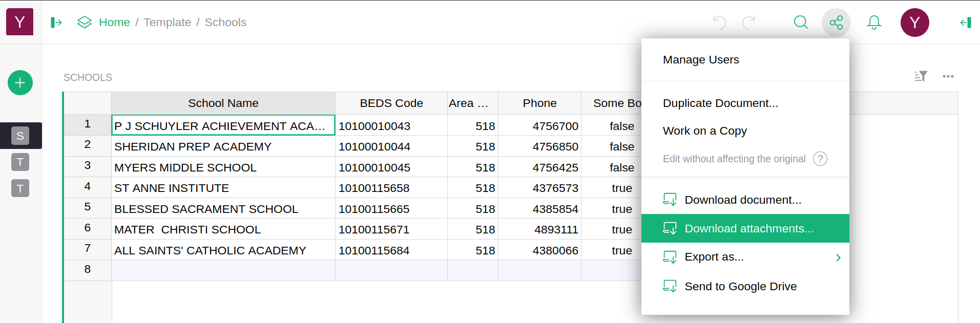Toggle the left panel expand arrow
This screenshot has height=323, width=980.
pyautogui.click(x=56, y=23)
